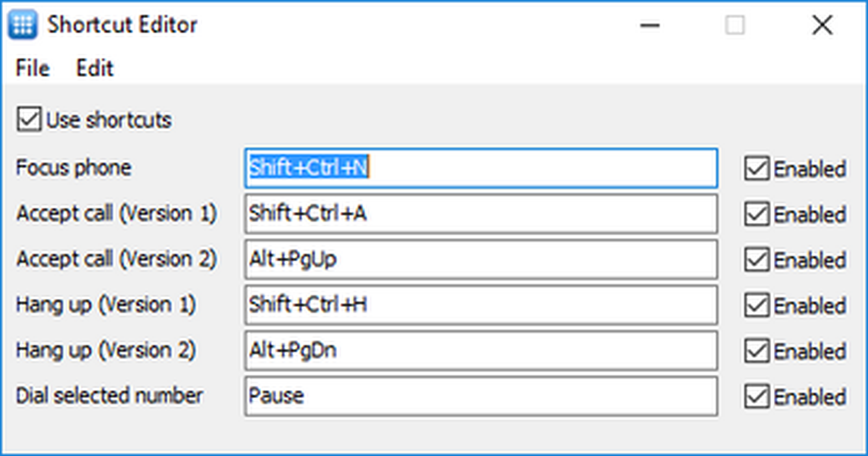Screen dimensions: 868x456
Task: Click the Dial selected number shortcut field
Action: click(480, 396)
